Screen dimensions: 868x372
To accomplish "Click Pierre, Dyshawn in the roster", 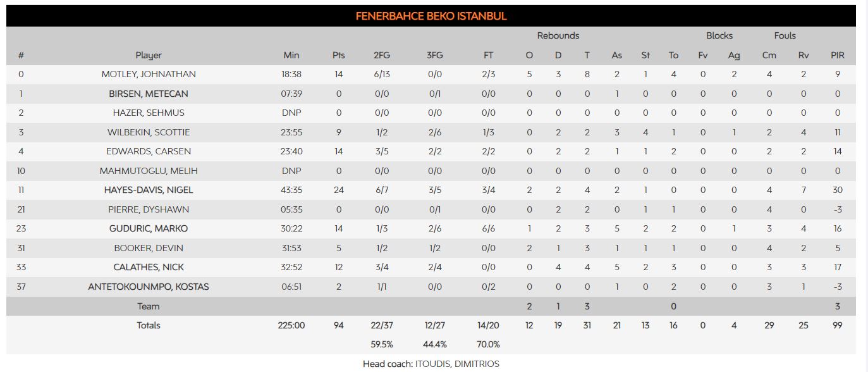I will coord(149,209).
